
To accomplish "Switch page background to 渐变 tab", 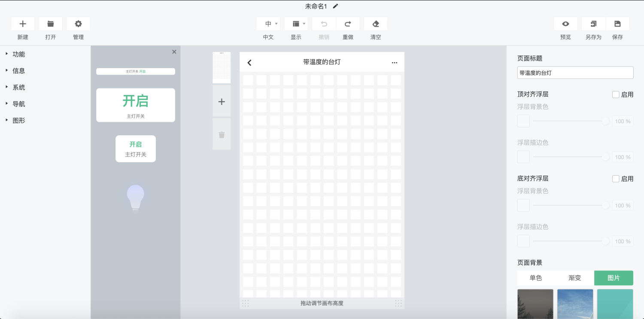I will 575,278.
